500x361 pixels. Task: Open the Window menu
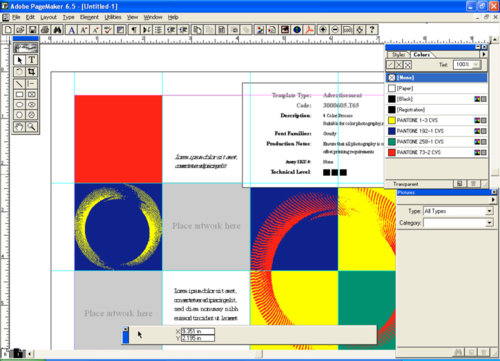click(x=153, y=17)
